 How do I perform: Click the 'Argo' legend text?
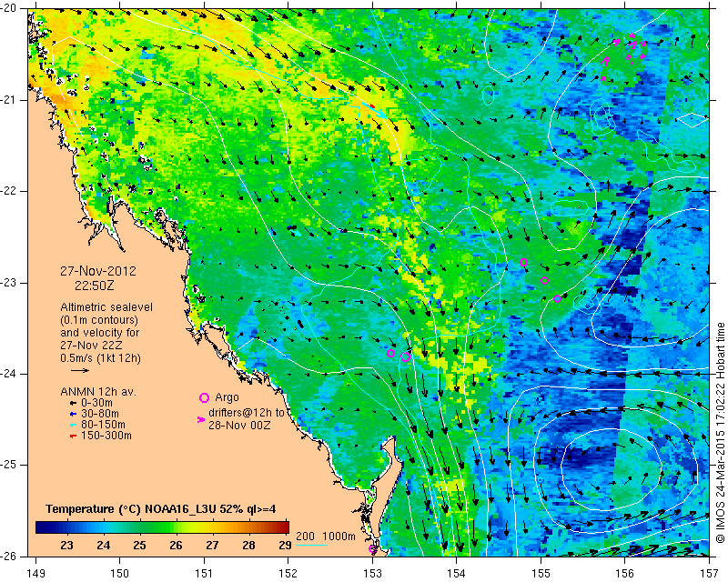(227, 397)
